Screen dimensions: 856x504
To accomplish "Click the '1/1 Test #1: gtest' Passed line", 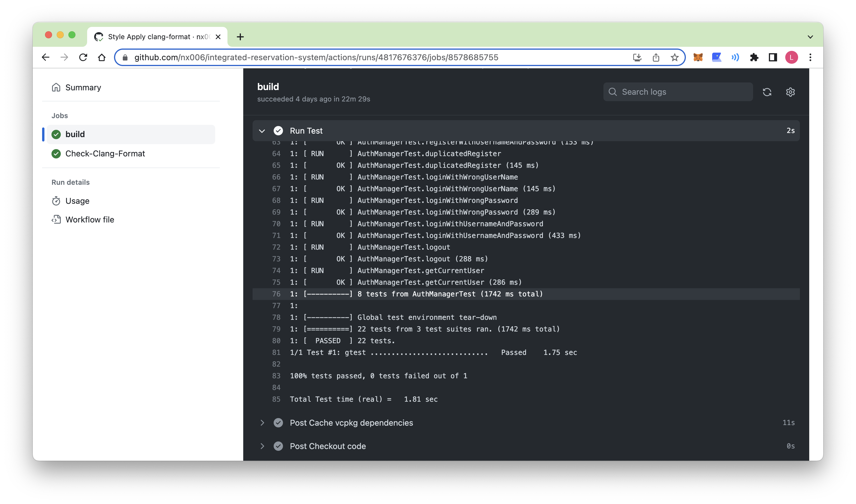I will (x=433, y=353).
